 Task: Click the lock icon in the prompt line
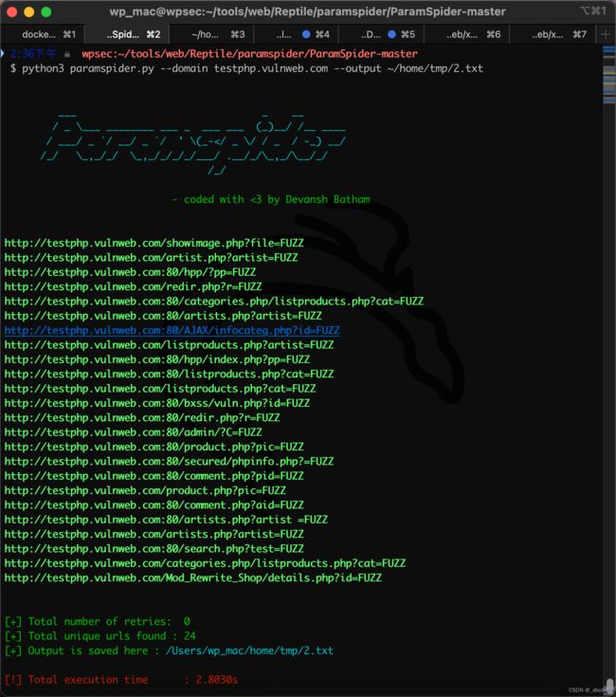tap(67, 54)
